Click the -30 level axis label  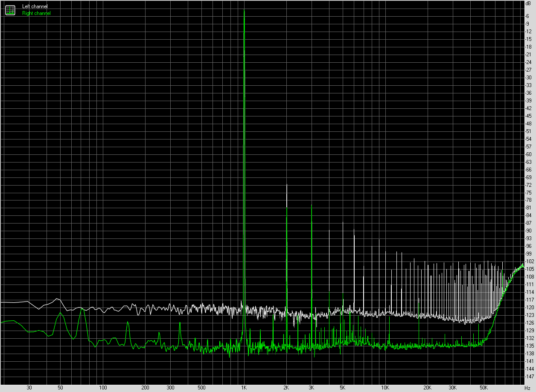(528, 77)
